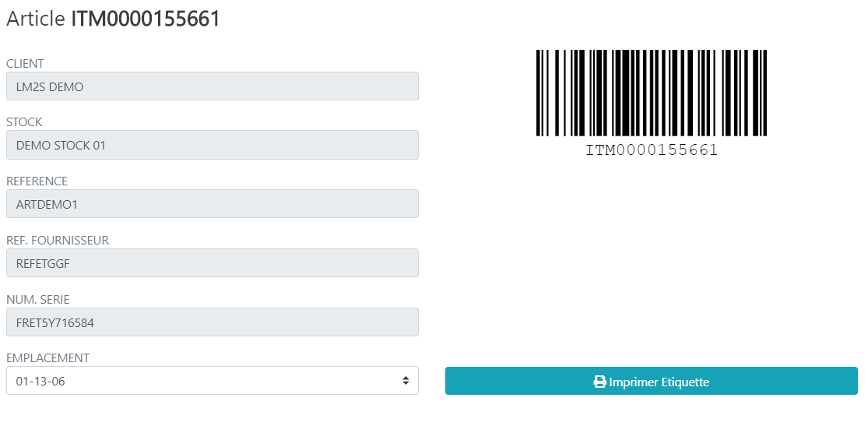Click the NUM. SERIE field FRET5Y716584
Image resolution: width=868 pixels, height=447 pixels.
tap(212, 322)
